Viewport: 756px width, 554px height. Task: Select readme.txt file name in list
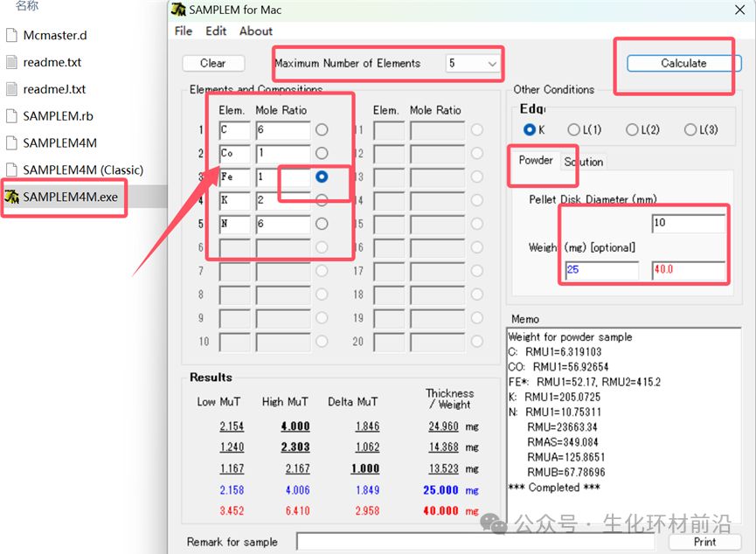(52, 62)
